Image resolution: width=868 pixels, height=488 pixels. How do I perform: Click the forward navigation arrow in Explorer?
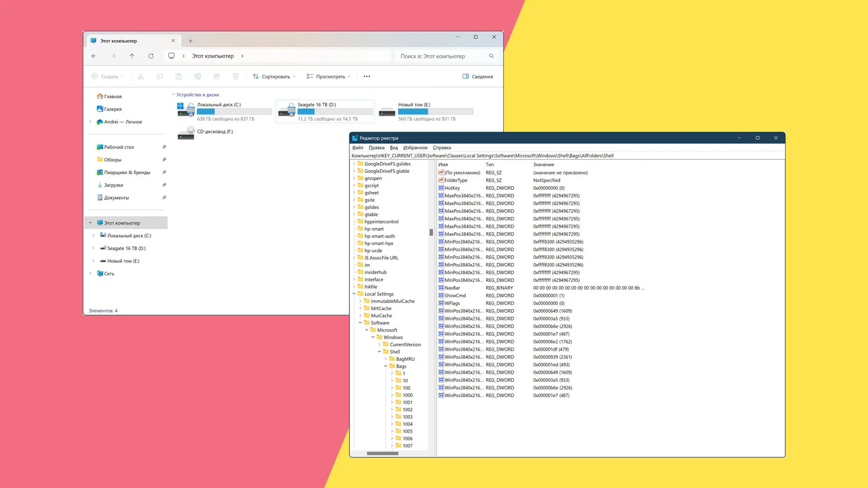click(x=113, y=56)
